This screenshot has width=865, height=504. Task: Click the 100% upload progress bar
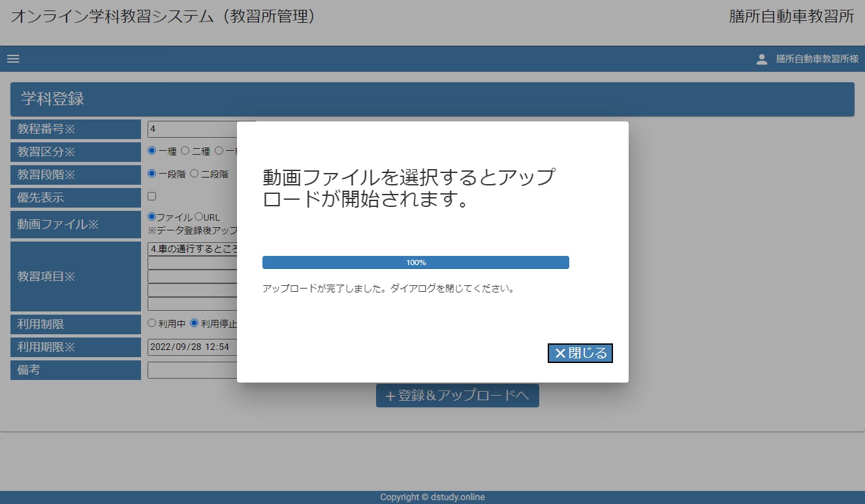[x=415, y=262]
